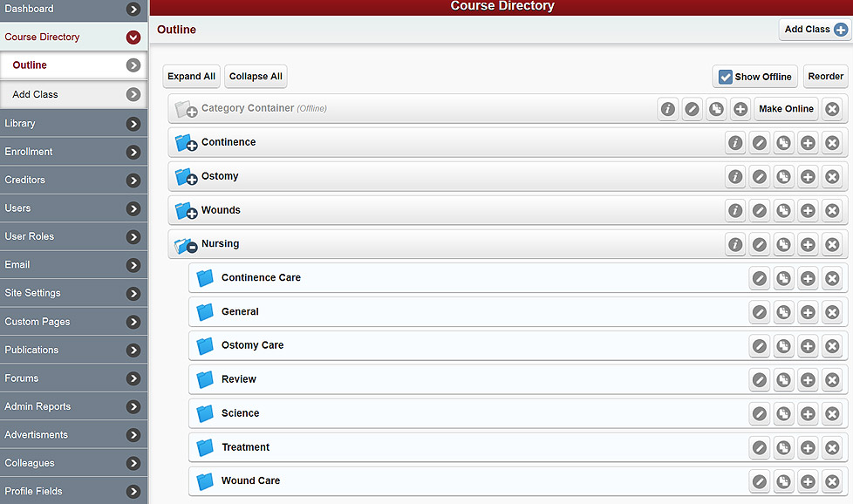Delete the Ostomy category
The width and height of the screenshot is (853, 504).
pos(832,177)
